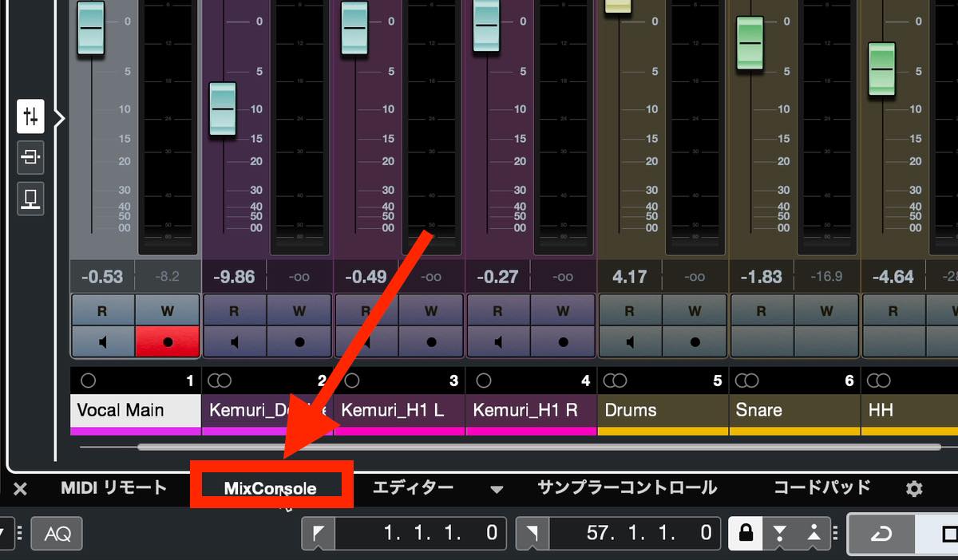Toggle Write automation on the Drums channel
Screen dimensions: 958x560
click(695, 310)
